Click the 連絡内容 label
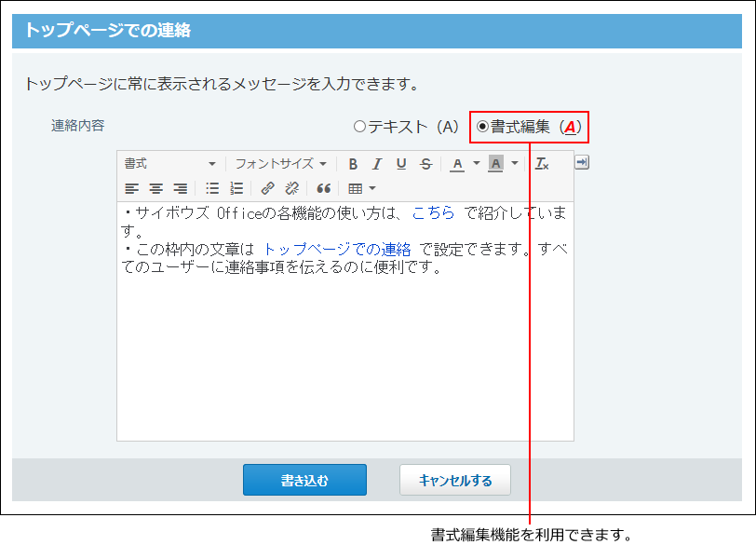756x545 pixels. [x=77, y=126]
